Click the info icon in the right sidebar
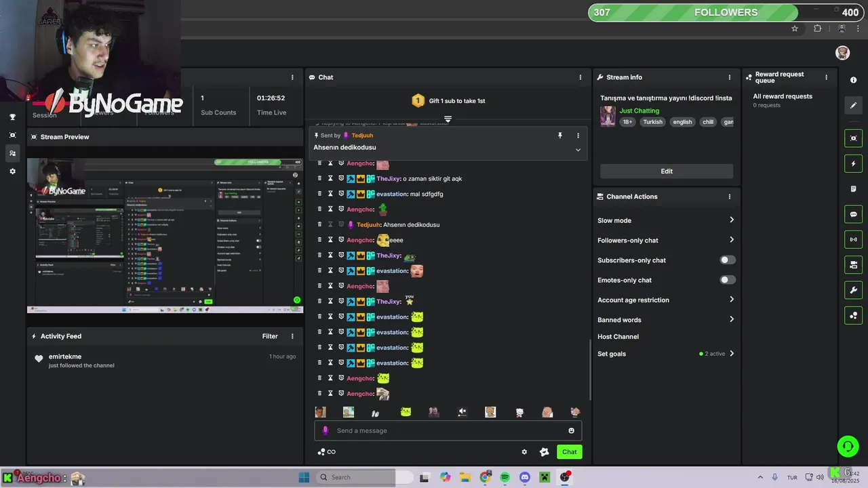 (x=853, y=80)
